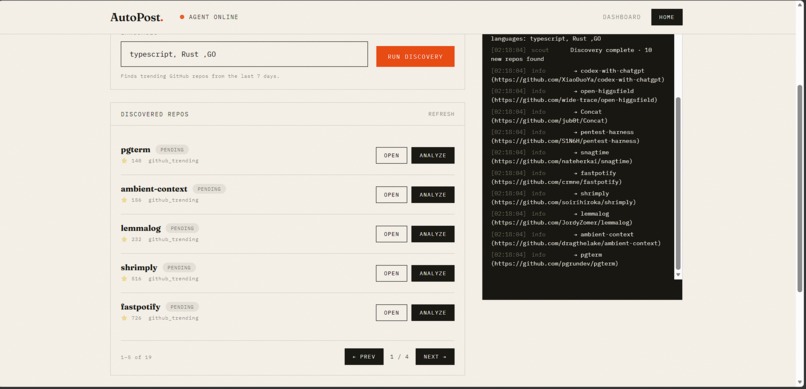This screenshot has width=806, height=389.
Task: Click the star icon for ambient-context
Action: click(x=124, y=200)
